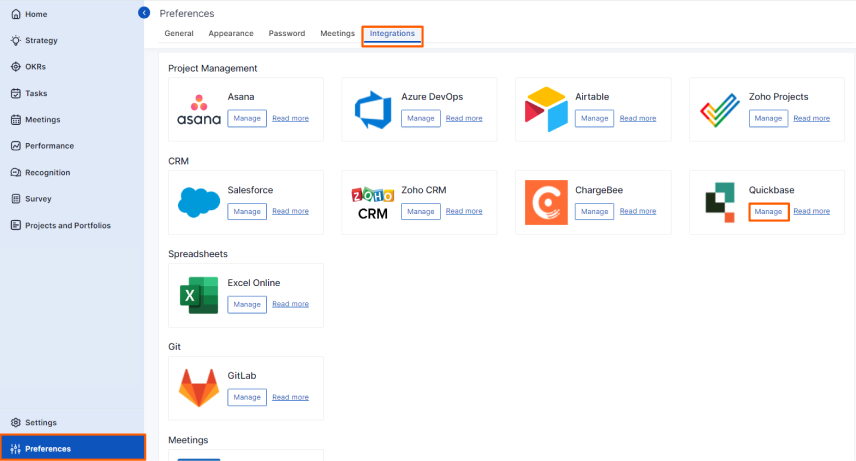Image resolution: width=856 pixels, height=461 pixels.
Task: Click the Performance chart icon
Action: click(x=16, y=146)
